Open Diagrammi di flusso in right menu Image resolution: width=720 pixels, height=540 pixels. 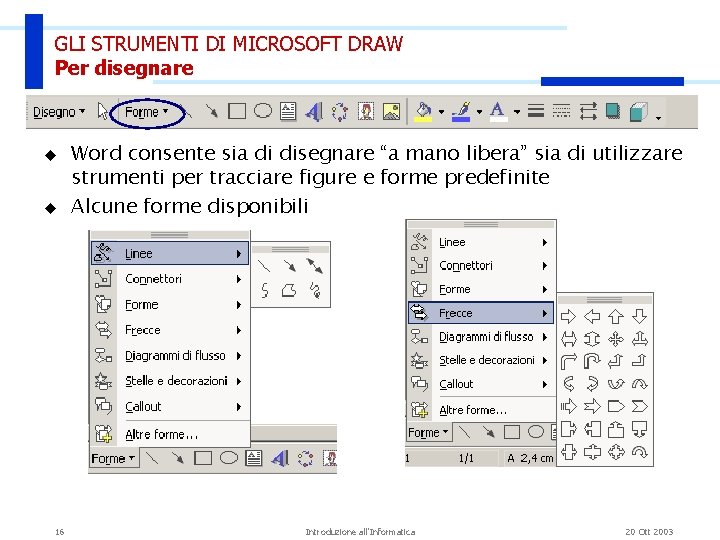tap(481, 337)
